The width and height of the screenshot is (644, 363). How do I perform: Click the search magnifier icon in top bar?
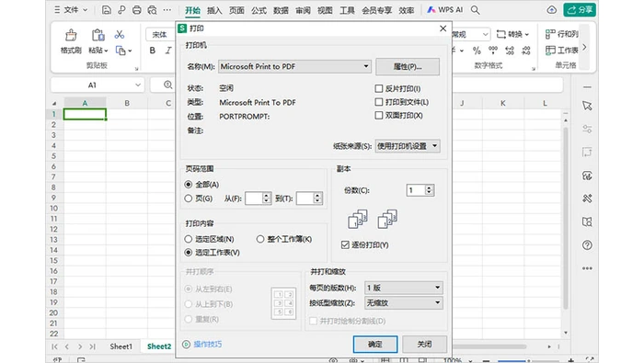(476, 10)
